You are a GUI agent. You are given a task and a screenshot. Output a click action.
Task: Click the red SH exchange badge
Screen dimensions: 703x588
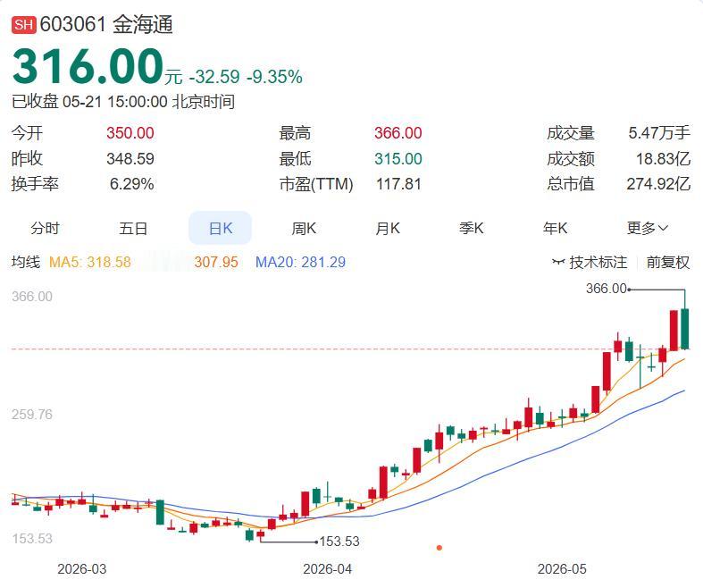(x=24, y=24)
